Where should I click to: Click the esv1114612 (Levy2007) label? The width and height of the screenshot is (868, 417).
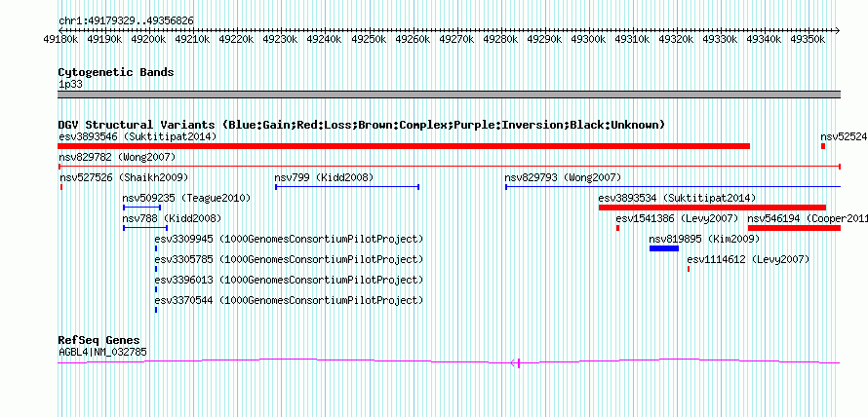(748, 259)
